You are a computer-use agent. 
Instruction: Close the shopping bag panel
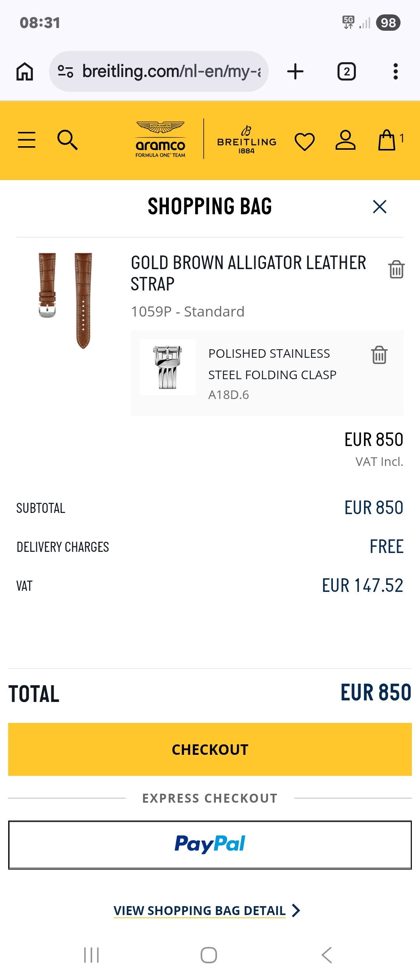(x=380, y=206)
